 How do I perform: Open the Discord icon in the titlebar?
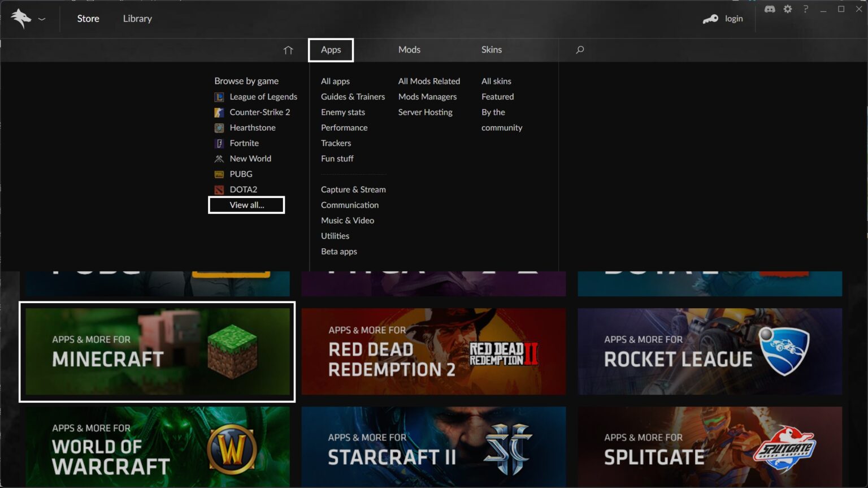[x=770, y=9]
